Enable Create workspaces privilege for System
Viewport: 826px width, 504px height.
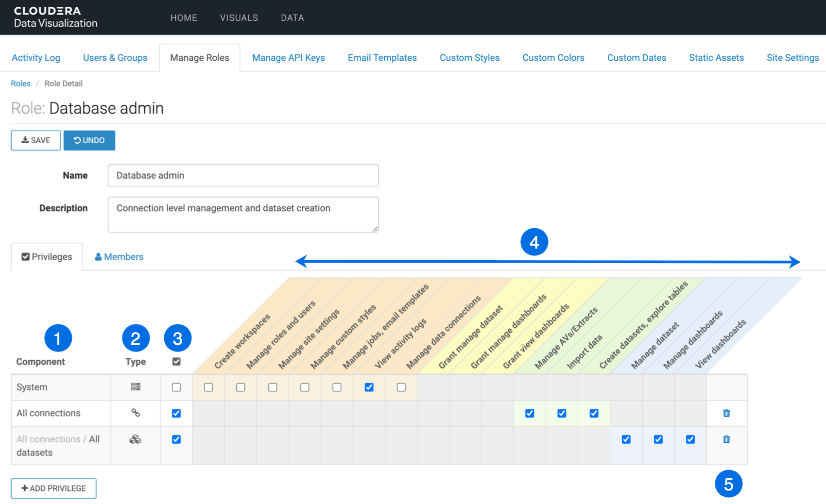tap(208, 387)
